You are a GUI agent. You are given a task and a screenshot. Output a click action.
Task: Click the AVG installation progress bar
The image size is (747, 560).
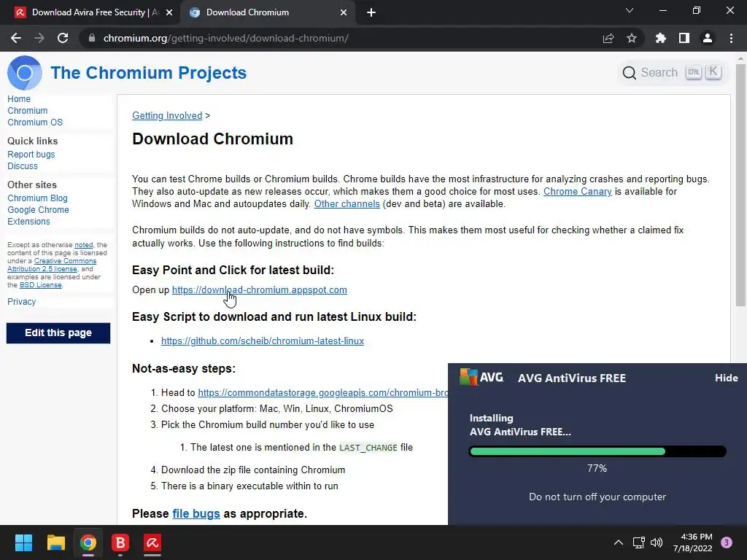(x=597, y=451)
